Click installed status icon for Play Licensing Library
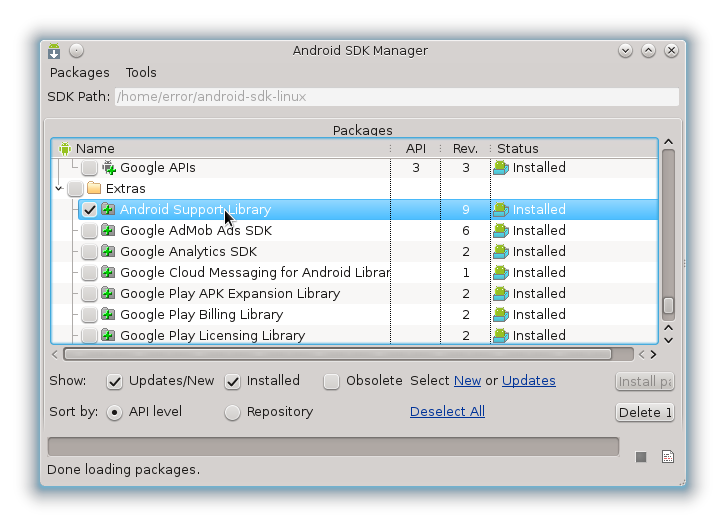Image resolution: width=726 pixels, height=526 pixels. [501, 335]
